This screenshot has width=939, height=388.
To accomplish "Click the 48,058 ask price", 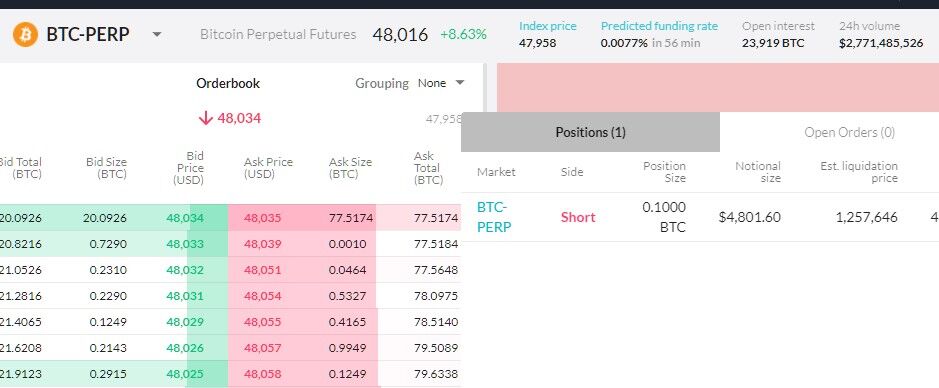I will click(262, 374).
